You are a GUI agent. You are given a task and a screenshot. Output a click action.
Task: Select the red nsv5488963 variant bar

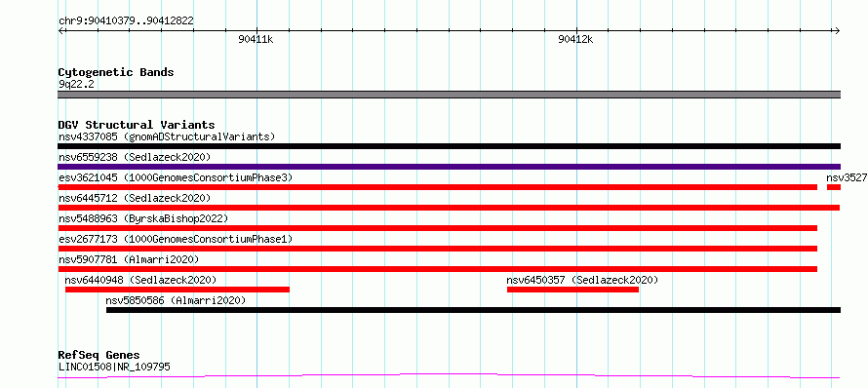coord(437,228)
